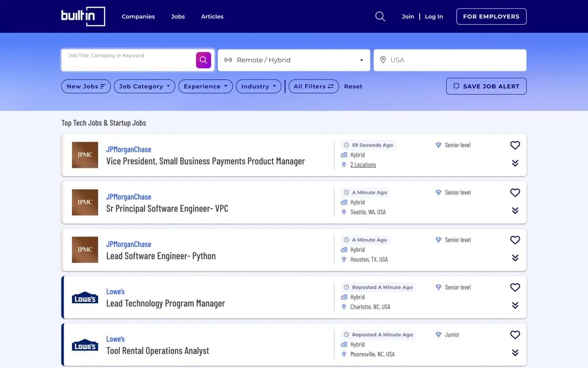Expand details of Vice President Product Manager job
Screen dimensions: 588x368
coord(515,163)
